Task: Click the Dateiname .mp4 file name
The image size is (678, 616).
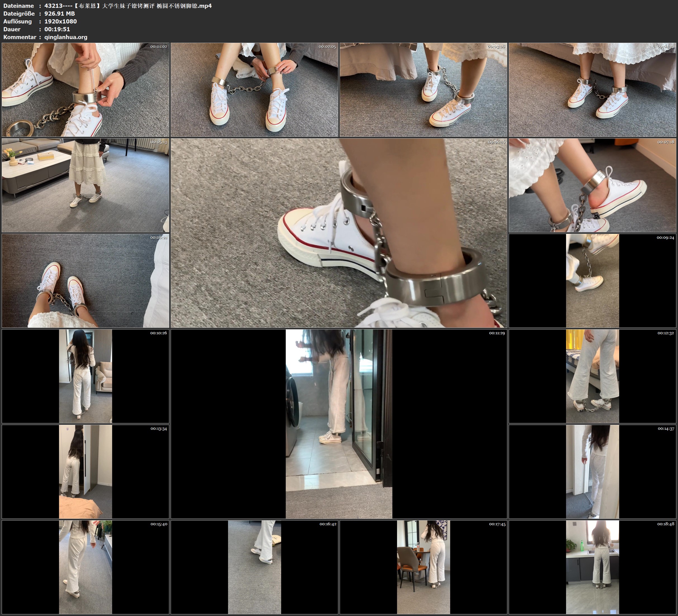Action: tap(128, 6)
